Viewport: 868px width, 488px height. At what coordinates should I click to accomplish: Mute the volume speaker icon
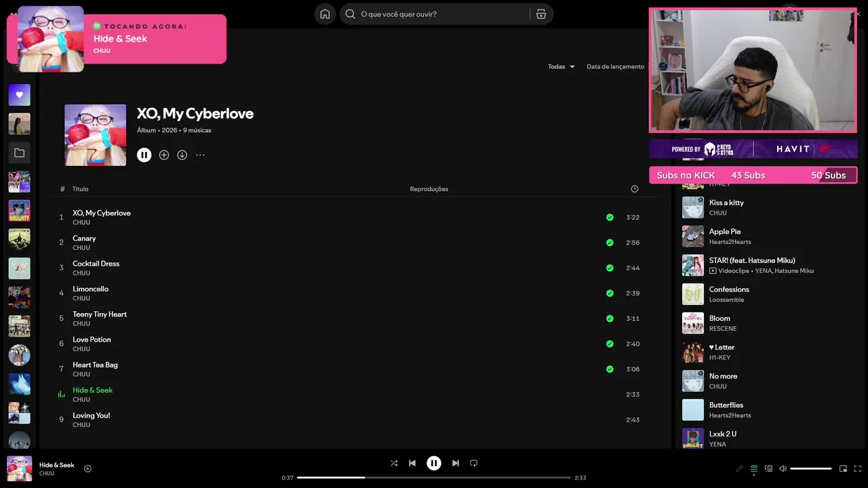(783, 468)
